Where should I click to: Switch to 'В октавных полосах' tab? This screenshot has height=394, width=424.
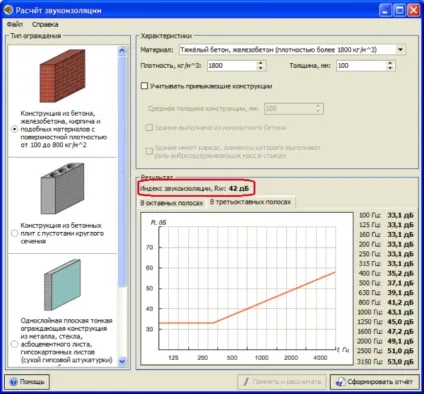tap(172, 203)
